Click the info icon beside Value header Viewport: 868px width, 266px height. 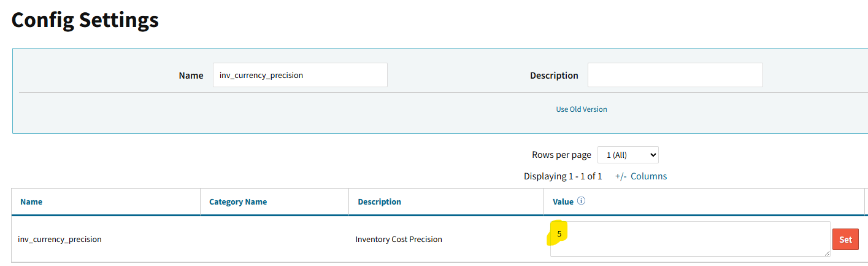582,201
